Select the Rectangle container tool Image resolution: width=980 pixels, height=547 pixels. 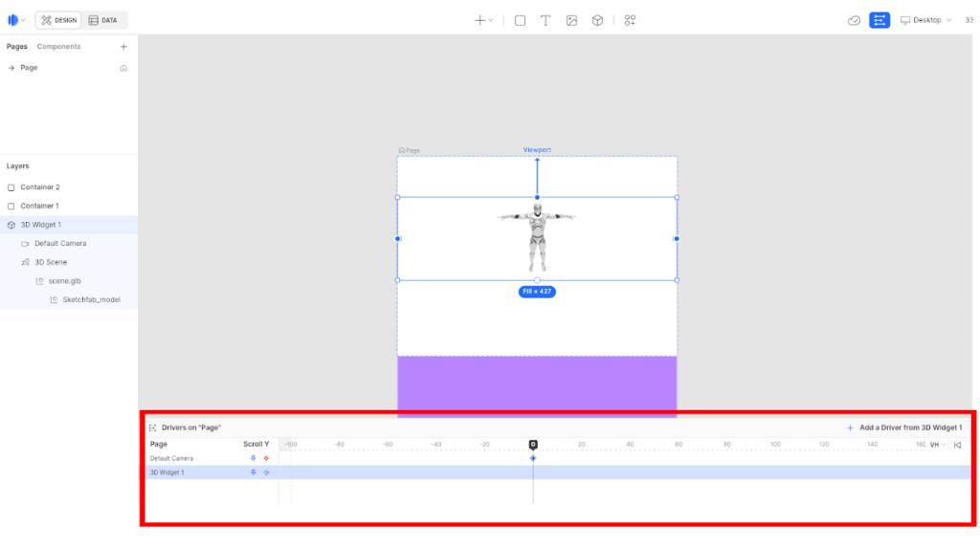tap(520, 20)
